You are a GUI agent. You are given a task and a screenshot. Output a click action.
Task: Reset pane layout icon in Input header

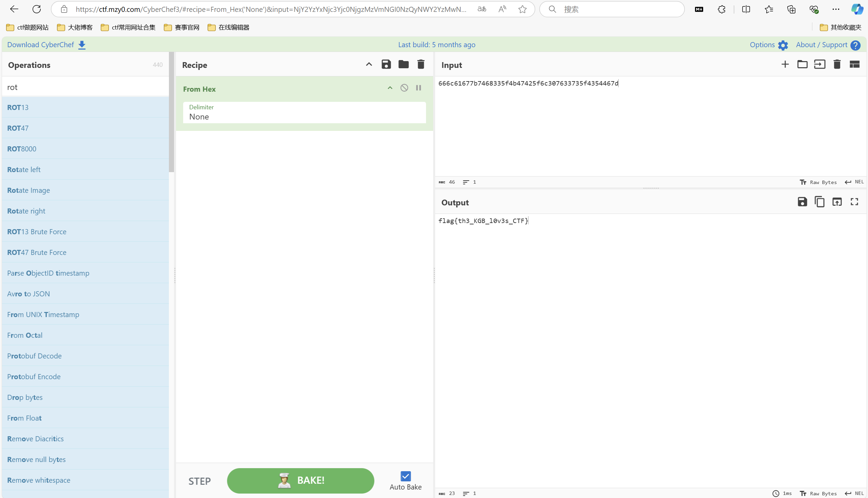click(x=854, y=64)
